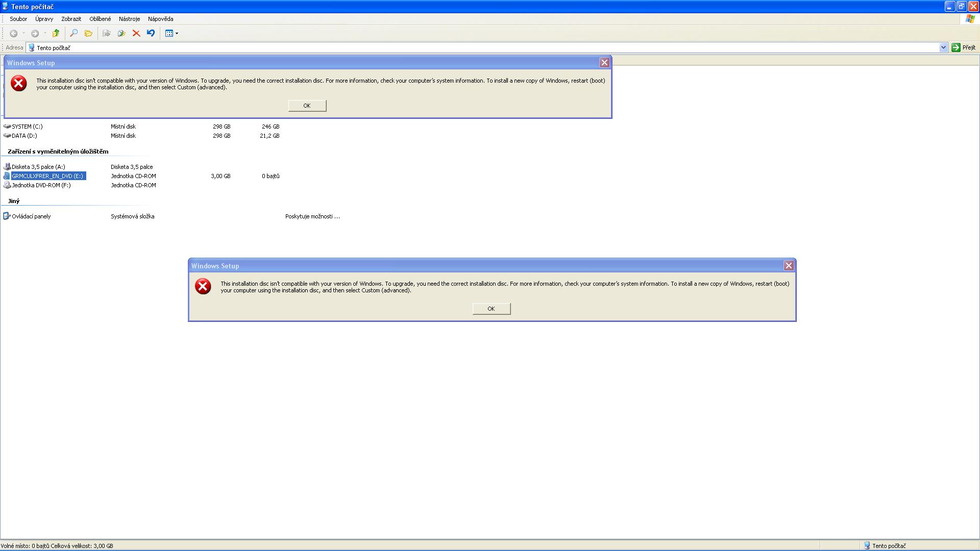Minimize the Tento počítač window
Image resolution: width=980 pixels, height=551 pixels.
click(949, 7)
